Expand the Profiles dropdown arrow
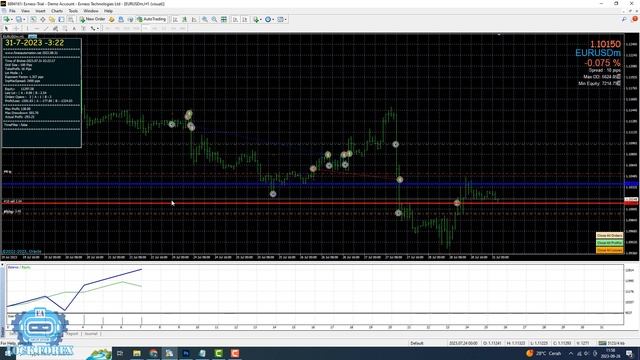This screenshot has width=640, height=360. [24, 19]
